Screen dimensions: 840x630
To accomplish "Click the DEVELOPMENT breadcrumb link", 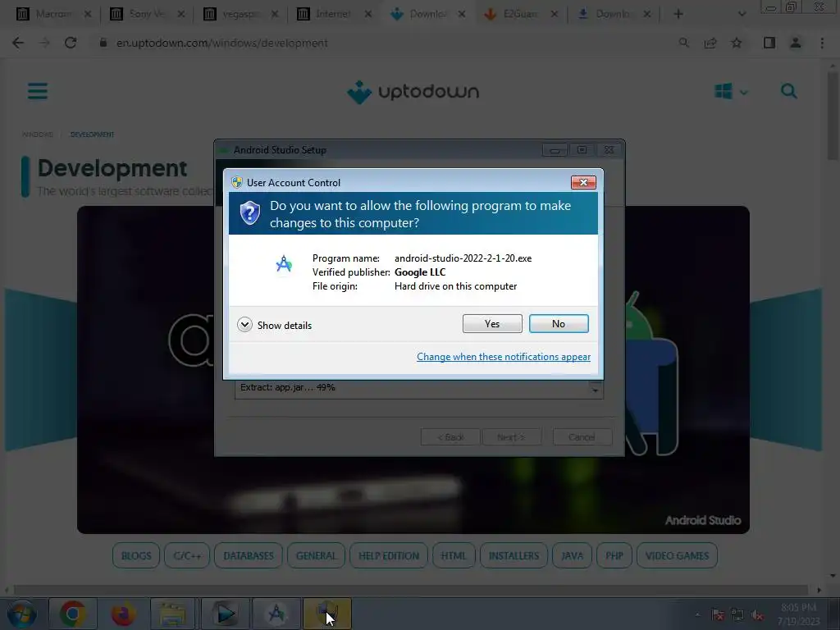I will [92, 135].
